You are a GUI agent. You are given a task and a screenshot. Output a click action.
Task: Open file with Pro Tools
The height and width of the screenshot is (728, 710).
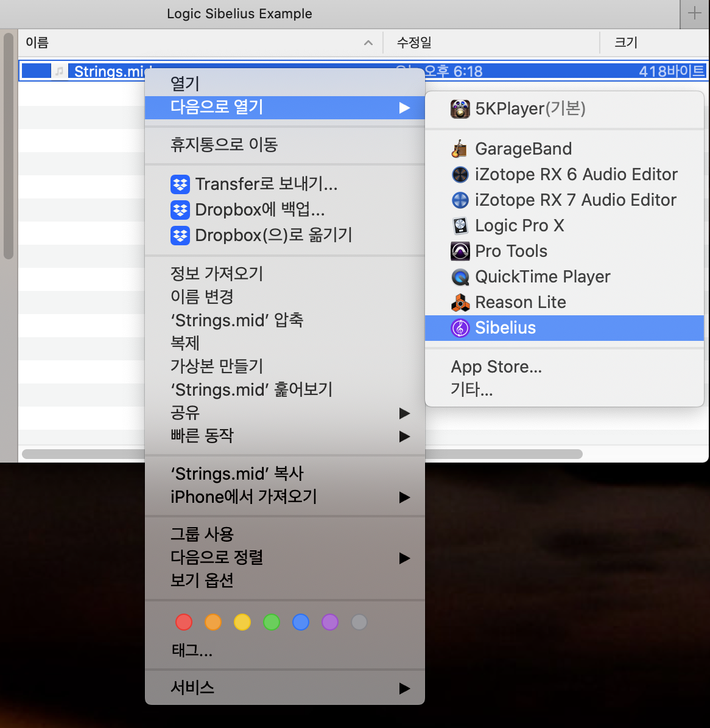click(x=564, y=251)
